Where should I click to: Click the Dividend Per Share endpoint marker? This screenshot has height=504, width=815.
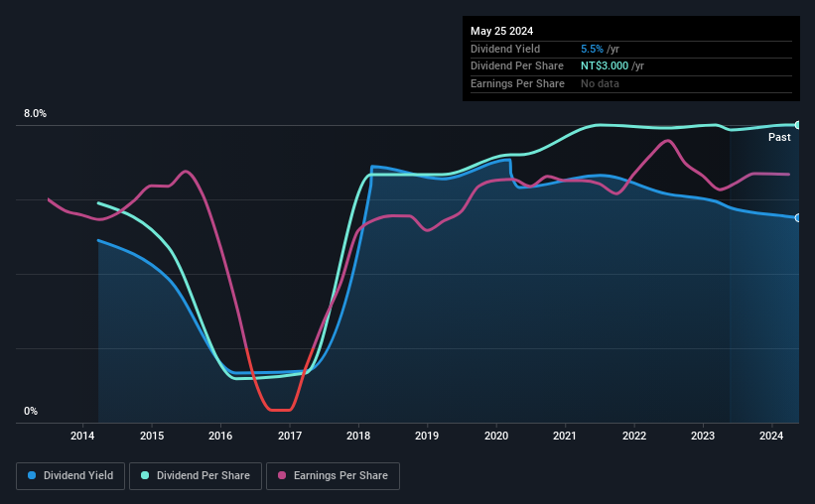[x=798, y=125]
